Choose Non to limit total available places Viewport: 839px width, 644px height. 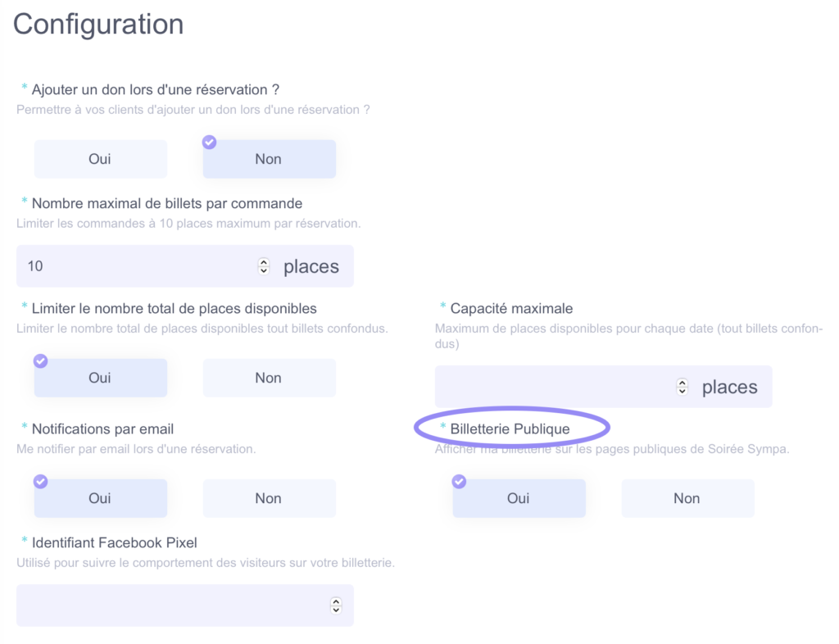(269, 378)
